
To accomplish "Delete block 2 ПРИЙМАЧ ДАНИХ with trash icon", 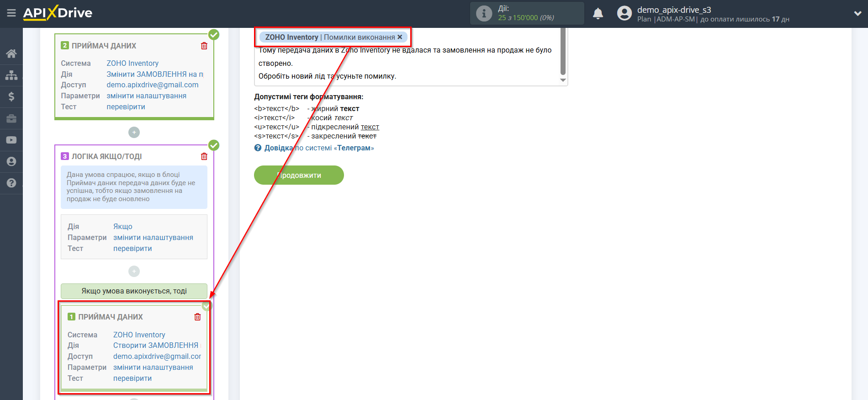I will tap(204, 46).
